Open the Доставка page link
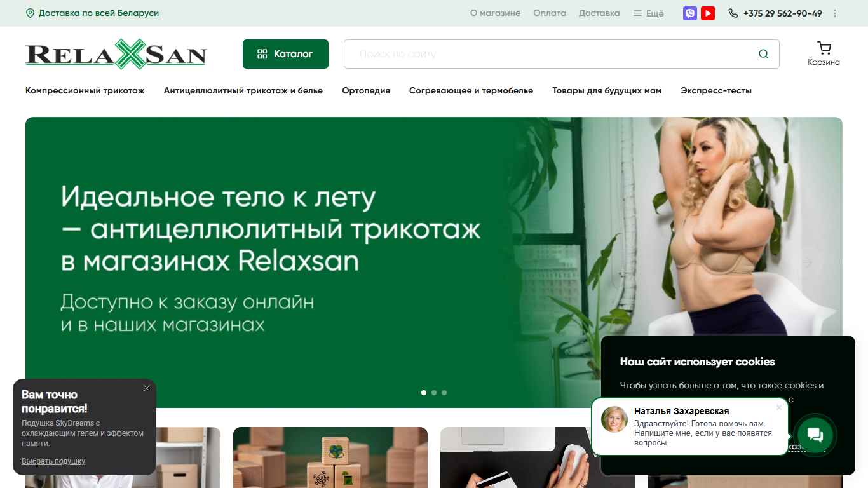This screenshot has width=868, height=488. pyautogui.click(x=599, y=13)
